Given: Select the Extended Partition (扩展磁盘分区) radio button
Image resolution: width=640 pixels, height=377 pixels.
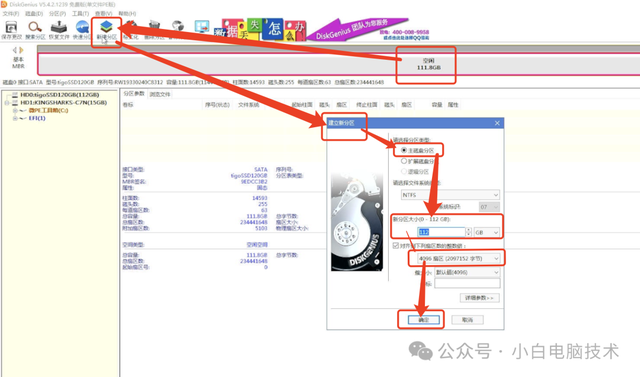Looking at the screenshot, I should [404, 161].
